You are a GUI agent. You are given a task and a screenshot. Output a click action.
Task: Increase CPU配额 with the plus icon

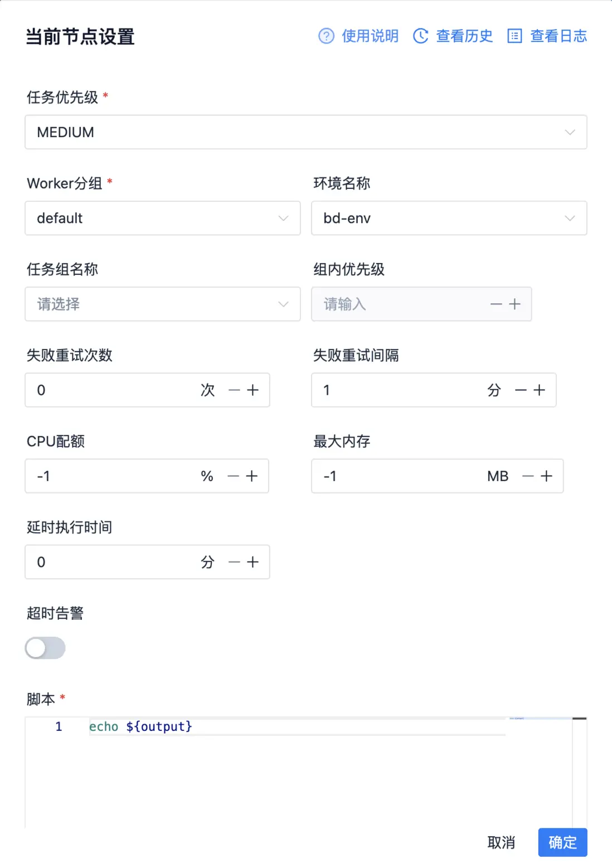click(252, 476)
